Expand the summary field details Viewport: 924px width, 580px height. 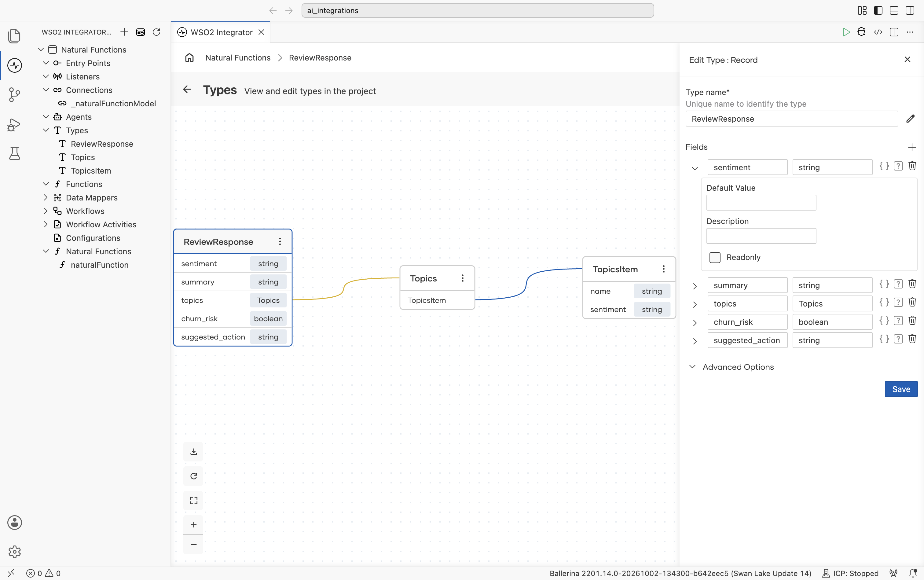pyautogui.click(x=695, y=286)
